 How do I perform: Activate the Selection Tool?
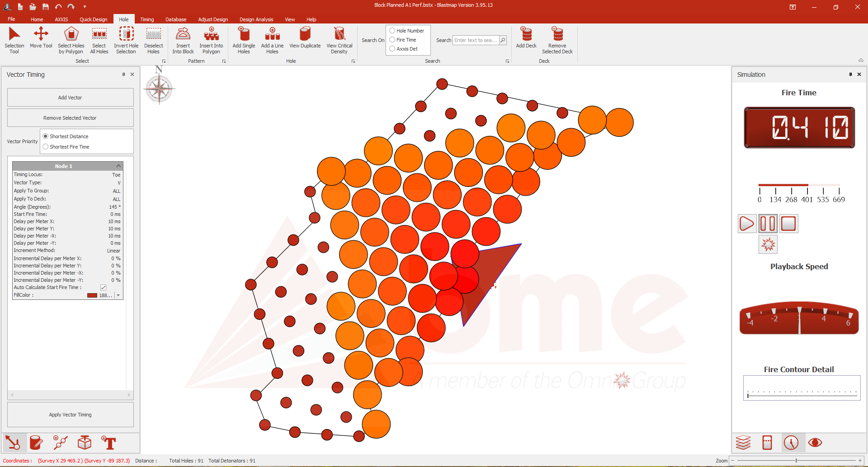click(14, 40)
